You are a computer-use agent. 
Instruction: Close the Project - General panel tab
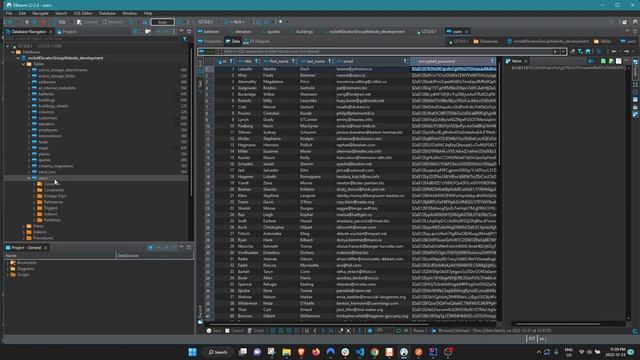pos(45,248)
